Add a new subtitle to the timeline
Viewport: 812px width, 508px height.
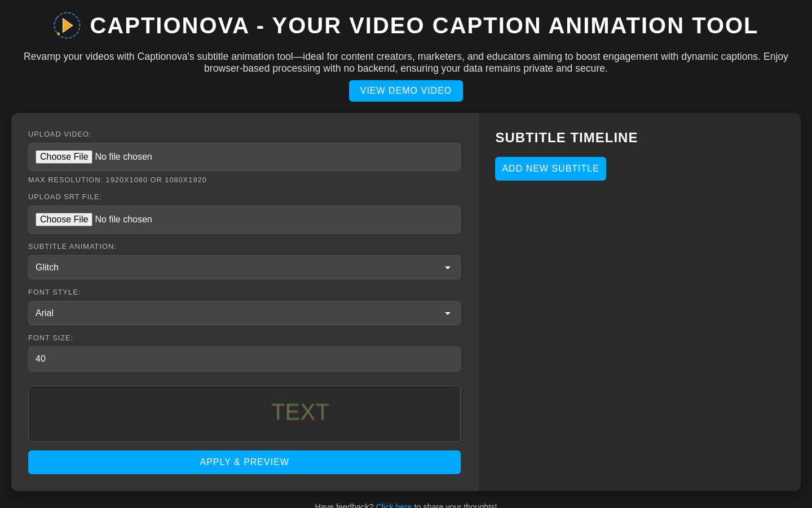click(550, 169)
